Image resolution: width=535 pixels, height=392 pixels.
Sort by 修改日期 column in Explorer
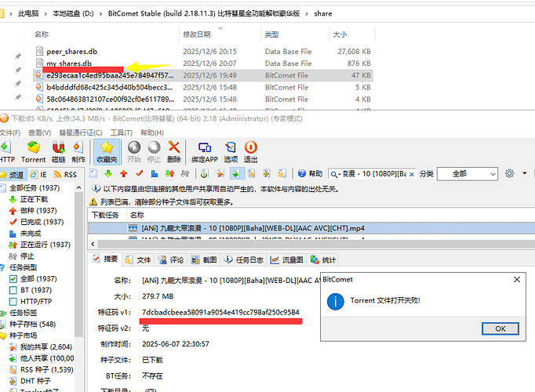tap(197, 34)
